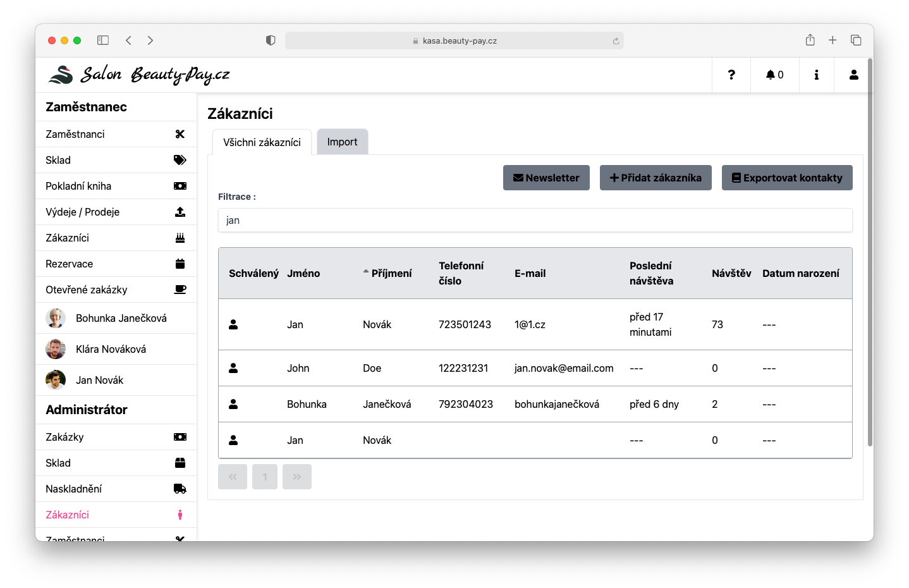This screenshot has height=588, width=909.
Task: Show Safari tab overview icon
Action: point(856,40)
